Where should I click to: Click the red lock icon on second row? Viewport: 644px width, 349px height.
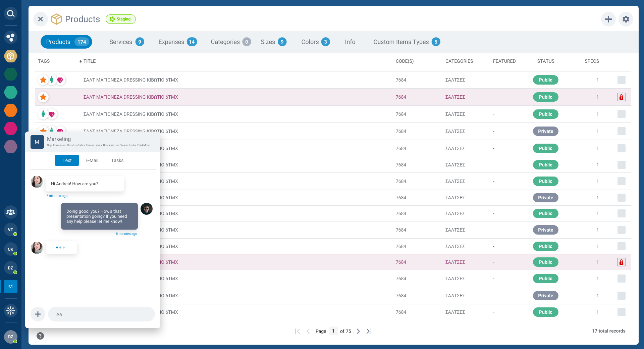621,97
